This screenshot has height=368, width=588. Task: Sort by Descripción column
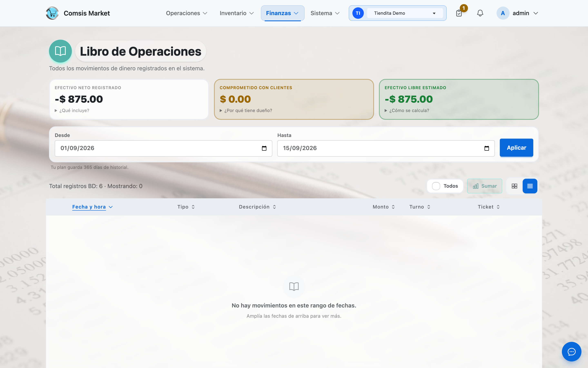pyautogui.click(x=257, y=207)
